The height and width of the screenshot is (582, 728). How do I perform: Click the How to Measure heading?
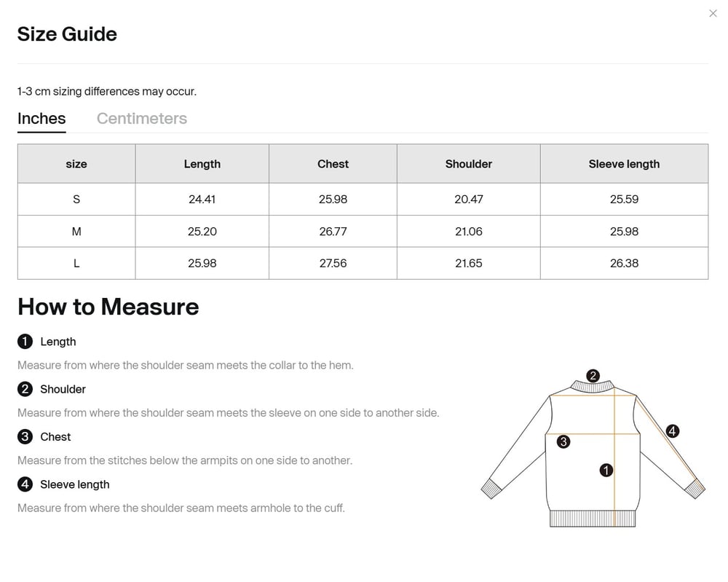click(x=108, y=307)
